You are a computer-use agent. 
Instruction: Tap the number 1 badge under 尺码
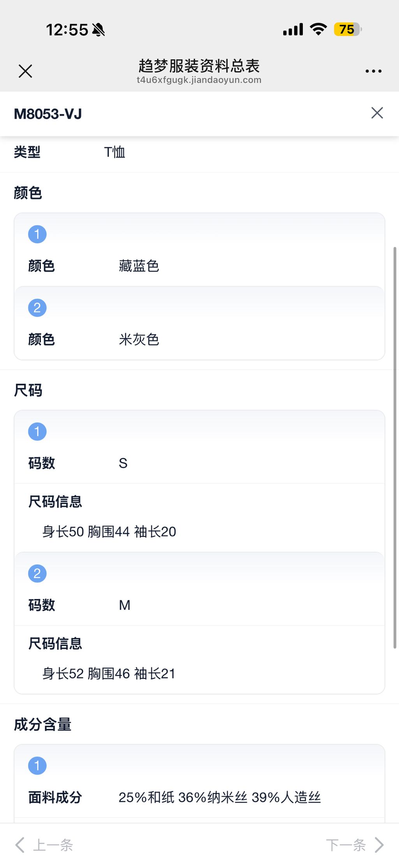point(37,432)
